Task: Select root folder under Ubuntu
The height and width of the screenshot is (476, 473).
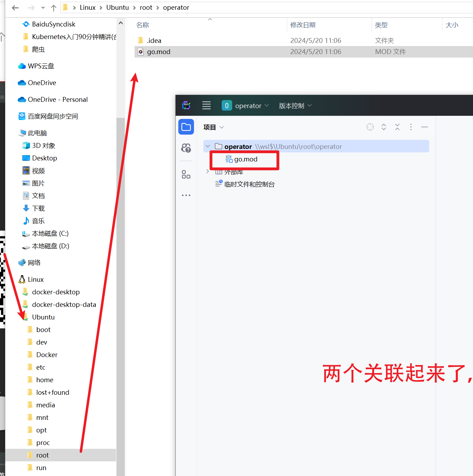Action: point(61,455)
